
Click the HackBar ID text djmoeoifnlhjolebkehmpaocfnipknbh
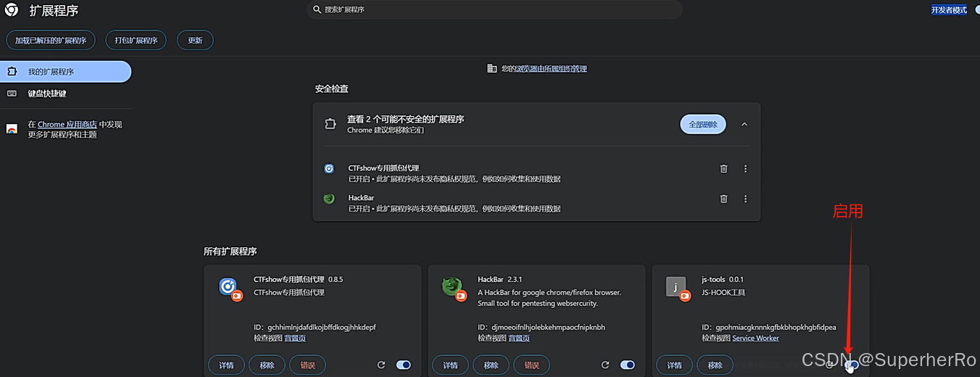click(549, 328)
